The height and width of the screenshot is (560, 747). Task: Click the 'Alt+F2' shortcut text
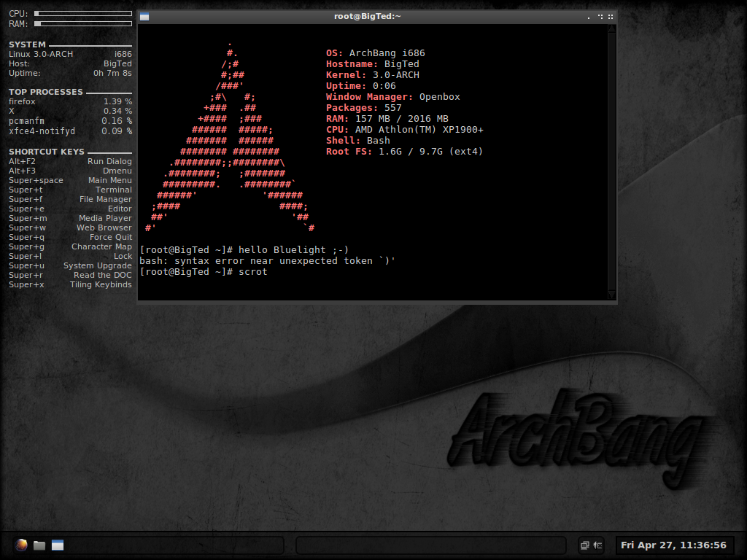click(x=22, y=161)
